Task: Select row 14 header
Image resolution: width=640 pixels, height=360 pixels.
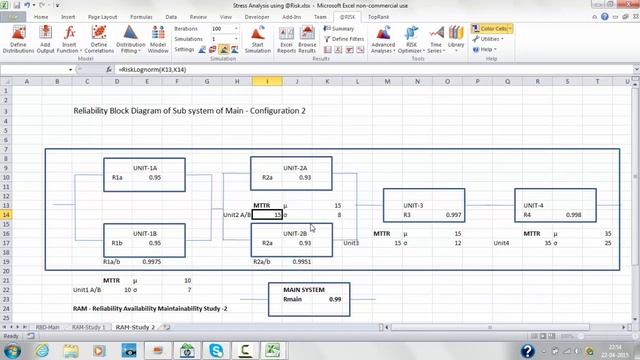Action: click(6, 215)
